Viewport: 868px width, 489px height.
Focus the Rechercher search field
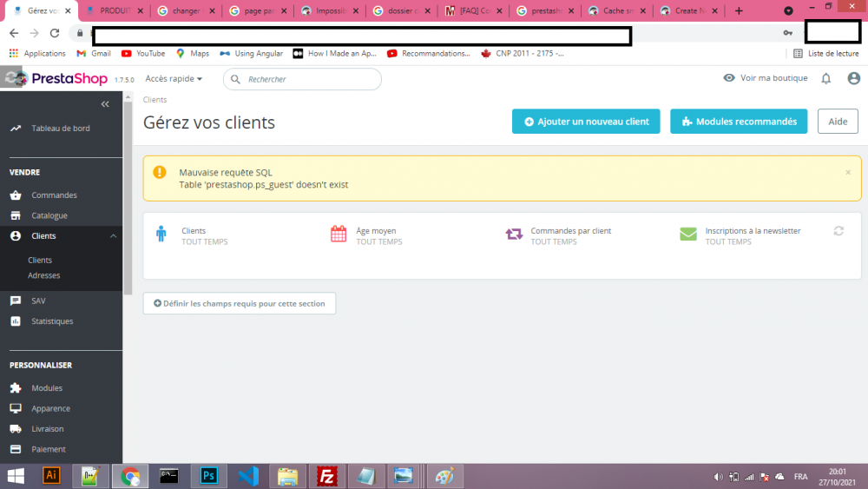(x=302, y=79)
